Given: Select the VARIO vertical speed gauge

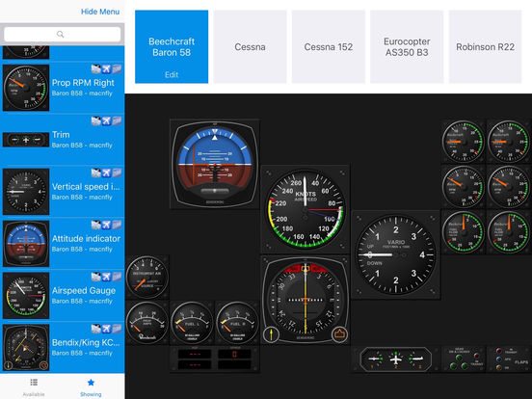Looking at the screenshot, I should pos(395,254).
